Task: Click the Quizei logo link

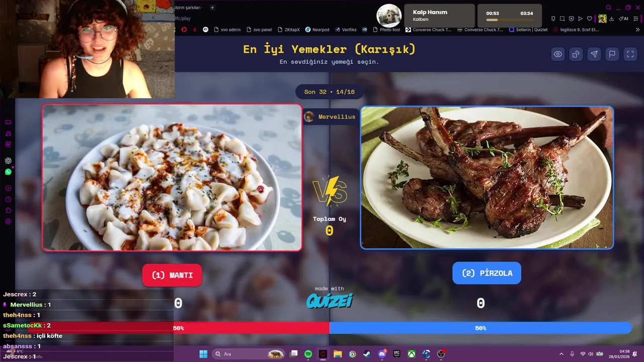Action: pos(330,301)
